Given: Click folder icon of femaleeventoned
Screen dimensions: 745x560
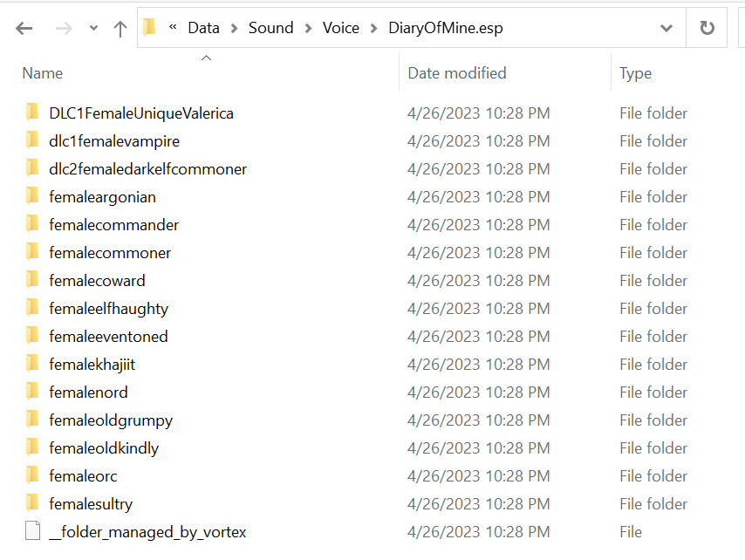Looking at the screenshot, I should coord(32,335).
